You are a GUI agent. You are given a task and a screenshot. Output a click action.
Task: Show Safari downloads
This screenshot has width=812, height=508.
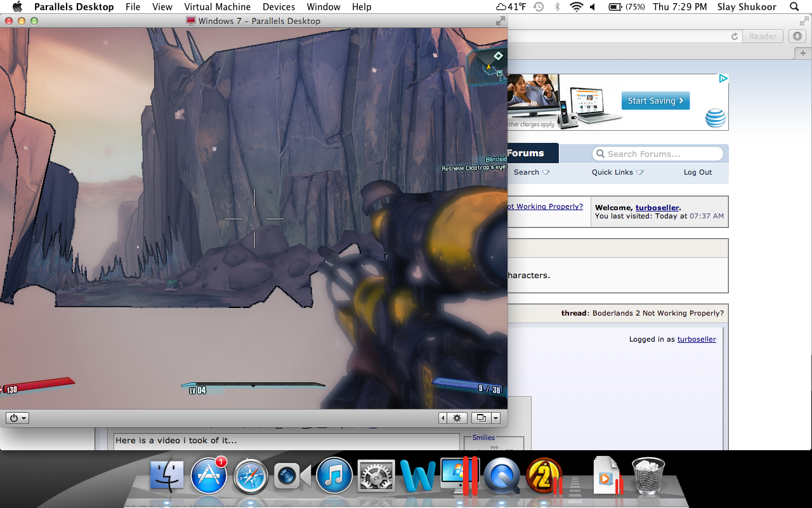click(x=797, y=36)
